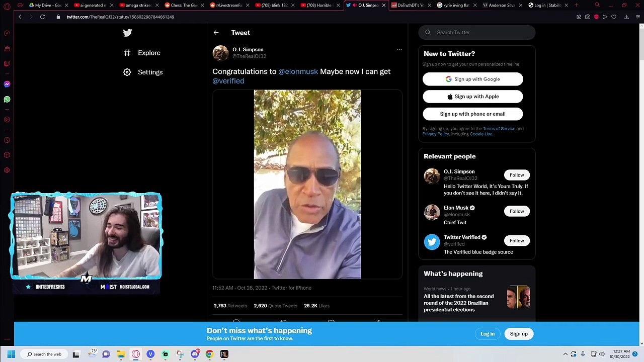Screen dimensions: 644x362
Task: Click the Log in button in banner
Action: [488, 334]
